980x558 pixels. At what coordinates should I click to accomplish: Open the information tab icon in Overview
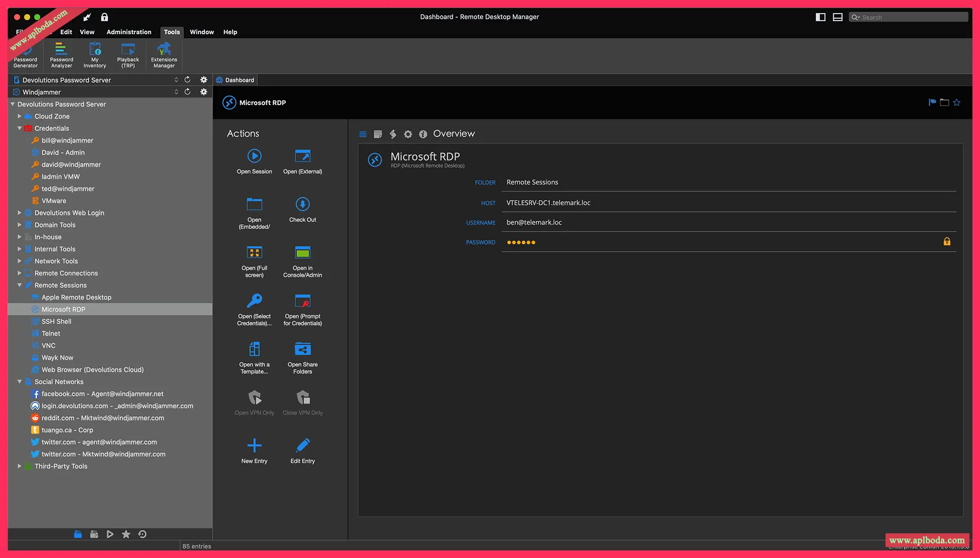tap(423, 134)
